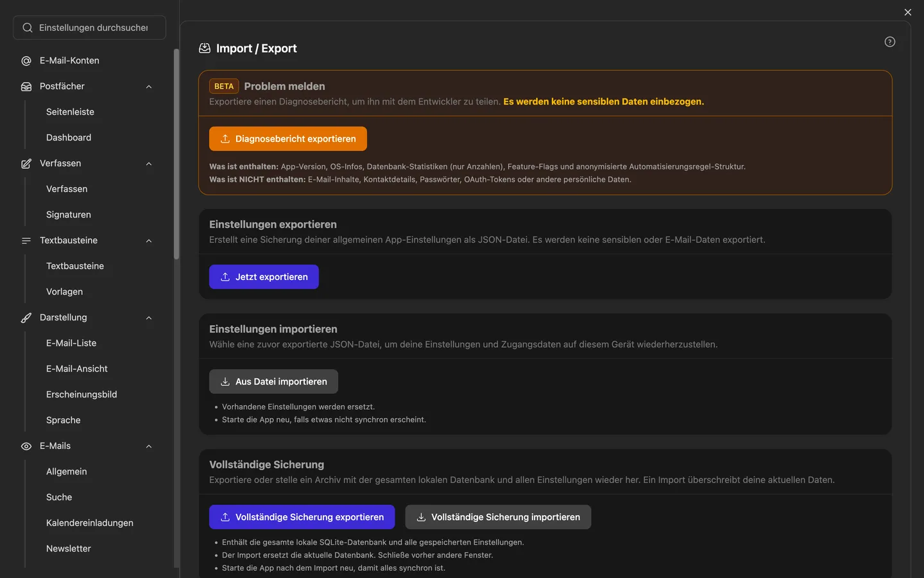Select E-Mail-Liste under Darstellung
The image size is (924, 578).
coord(71,343)
